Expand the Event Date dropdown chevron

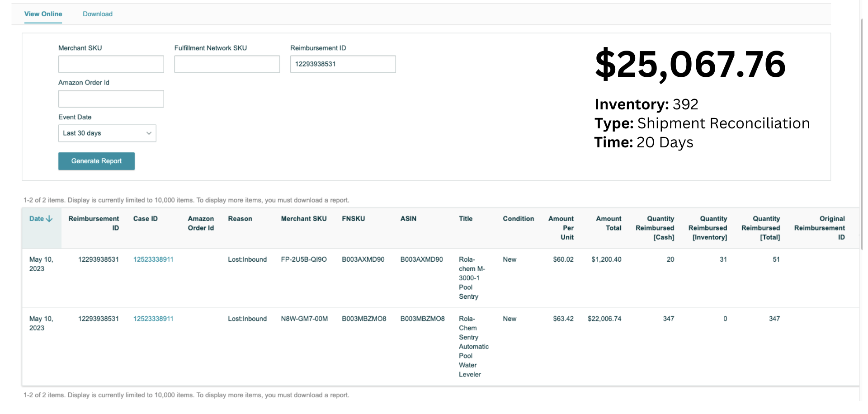coord(149,133)
